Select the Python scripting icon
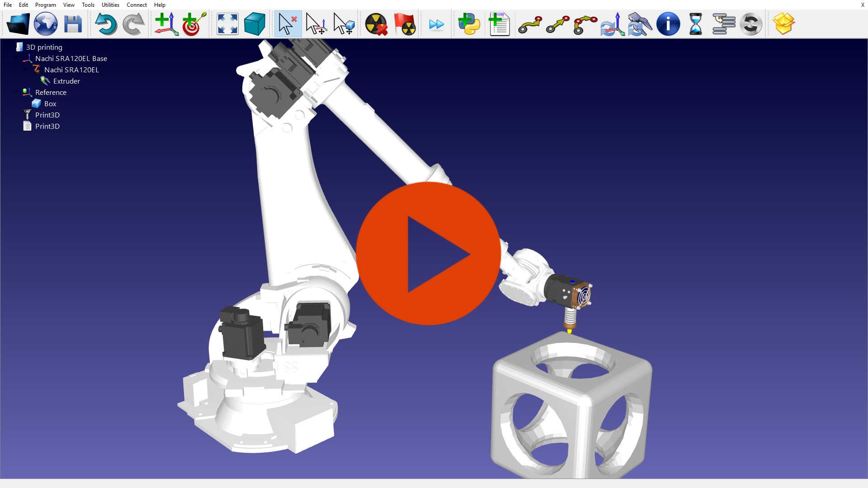This screenshot has width=868, height=488. click(469, 23)
